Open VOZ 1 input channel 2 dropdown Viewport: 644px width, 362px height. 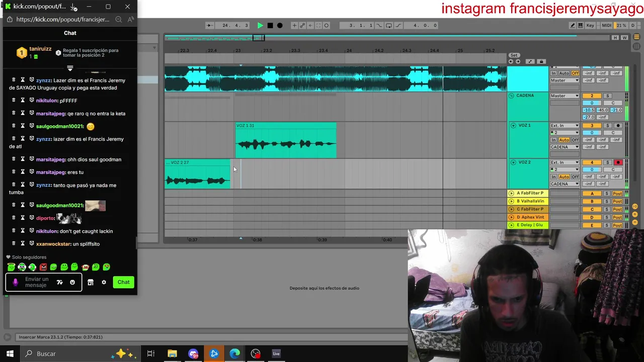point(565,133)
